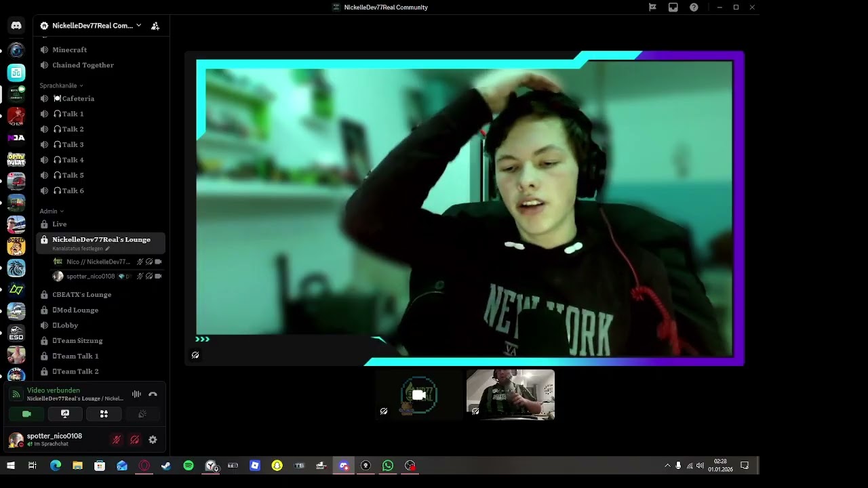The height and width of the screenshot is (488, 868).
Task: Open Microsoft Edge from the taskbar
Action: point(56,466)
